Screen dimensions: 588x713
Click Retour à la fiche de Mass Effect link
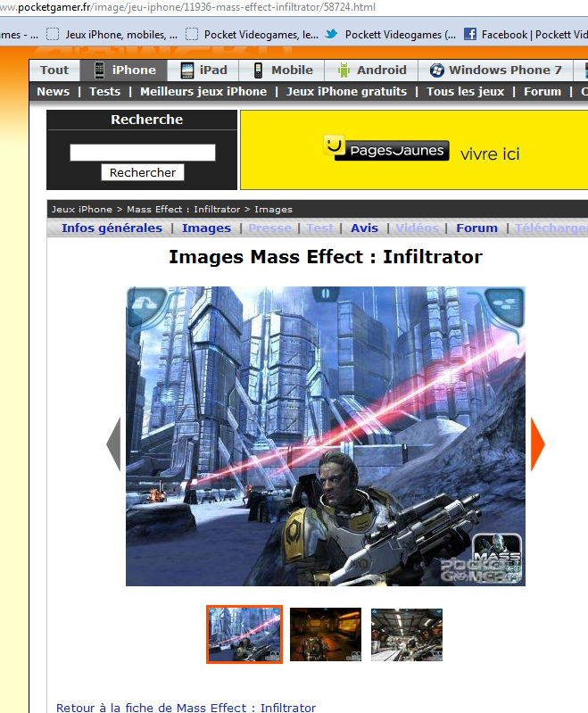click(186, 708)
